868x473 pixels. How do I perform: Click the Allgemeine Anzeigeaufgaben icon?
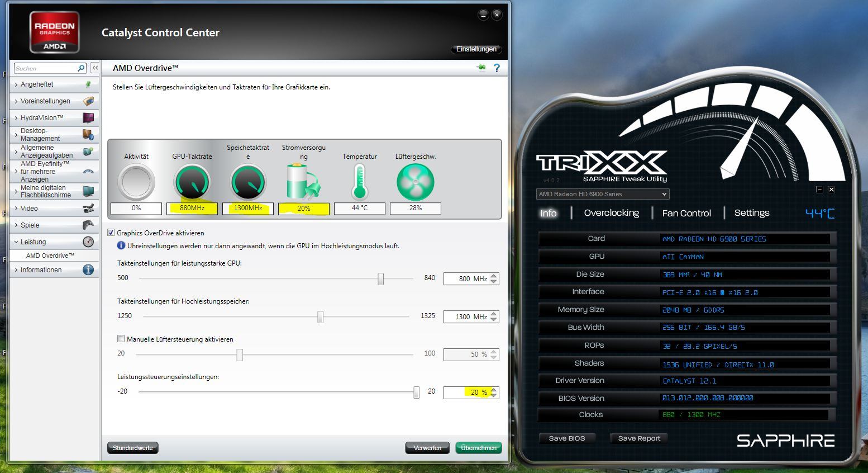tap(88, 152)
